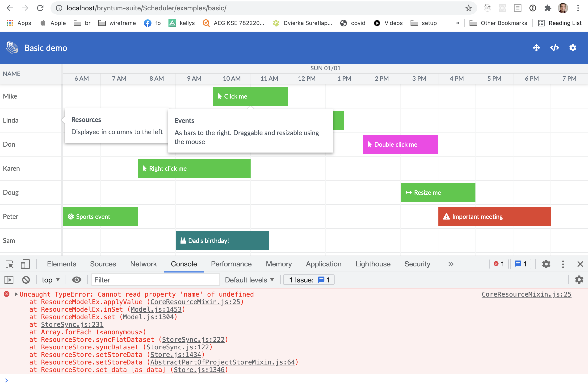Expand the Uncaught TypeError stack trace
Screen dimensions: 588x389
[x=16, y=294]
